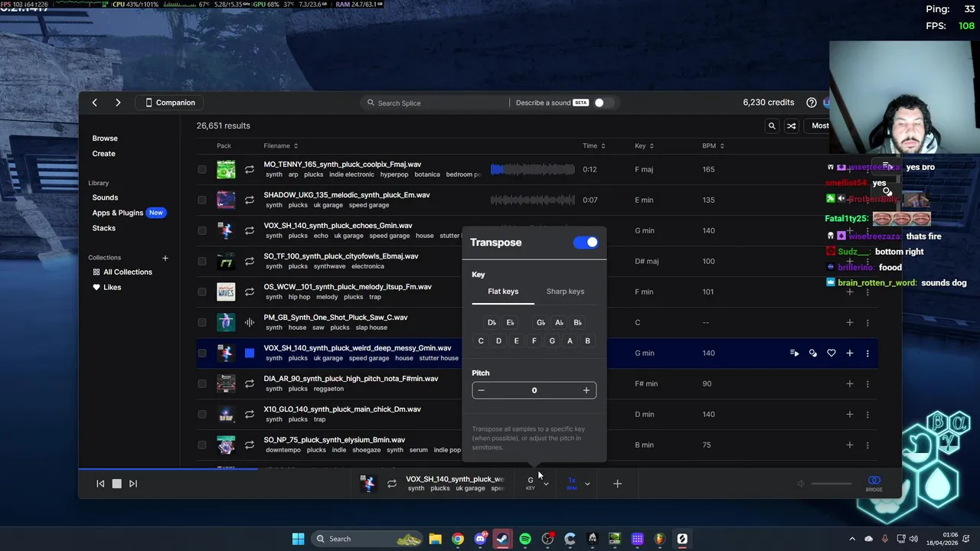Increase pitch with the plus button
Image resolution: width=980 pixels, height=551 pixels.
pos(586,390)
